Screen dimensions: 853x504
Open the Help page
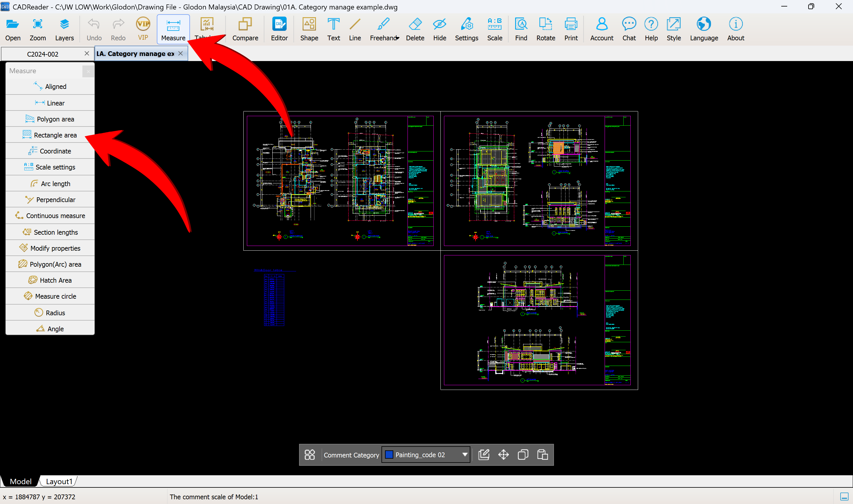pyautogui.click(x=651, y=29)
